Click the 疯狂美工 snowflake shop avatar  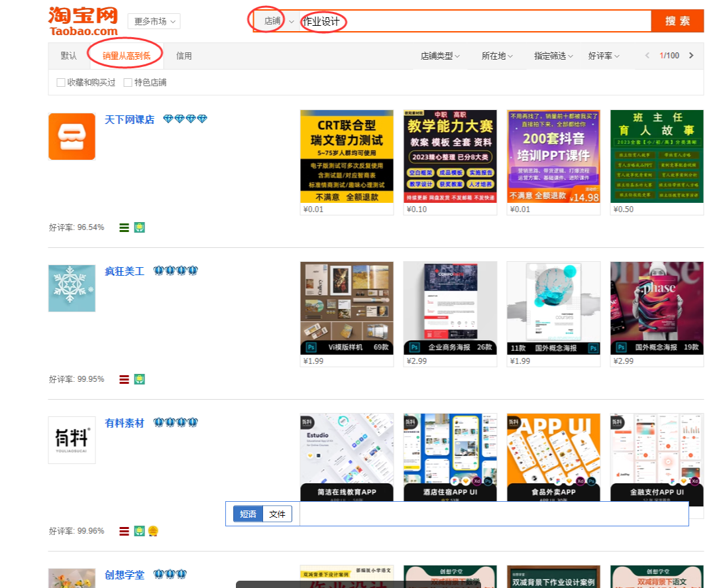(72, 288)
